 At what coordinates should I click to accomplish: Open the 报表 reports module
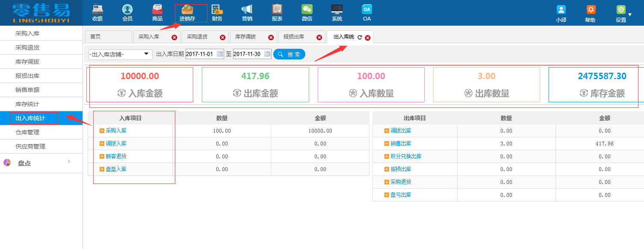click(277, 13)
